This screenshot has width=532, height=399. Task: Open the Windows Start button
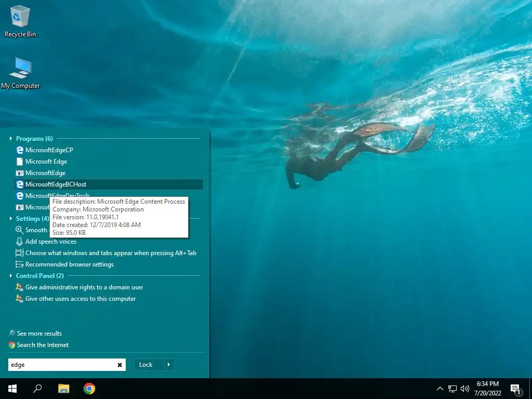[x=12, y=389]
